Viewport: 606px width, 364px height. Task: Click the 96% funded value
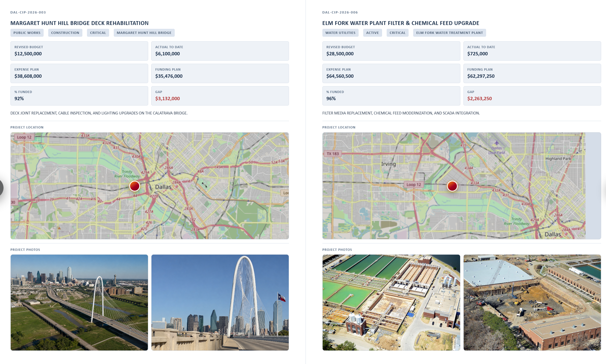(331, 99)
